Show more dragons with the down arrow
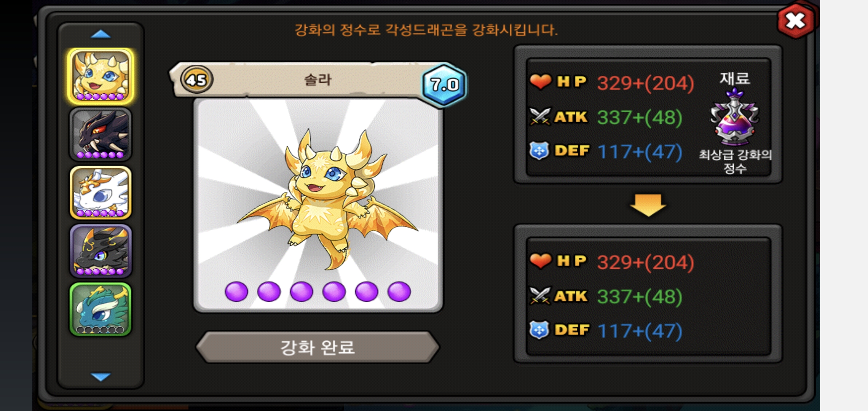This screenshot has width=868, height=411. (x=101, y=376)
